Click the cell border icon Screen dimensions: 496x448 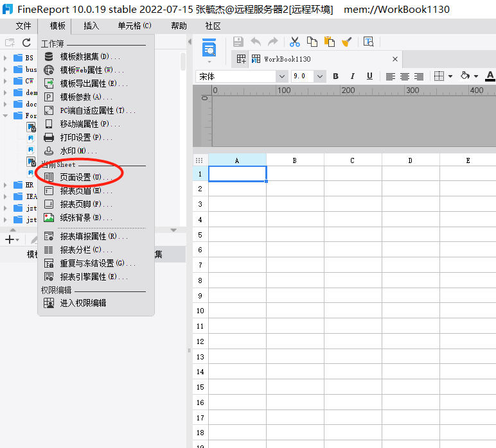pyautogui.click(x=439, y=76)
